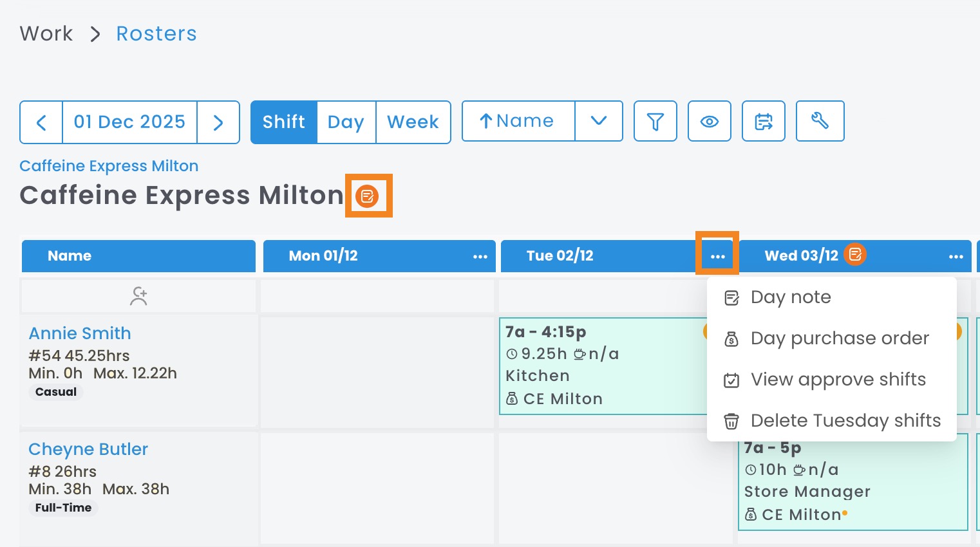Open Mon 01/12 column options menu
This screenshot has width=980, height=547.
[480, 256]
